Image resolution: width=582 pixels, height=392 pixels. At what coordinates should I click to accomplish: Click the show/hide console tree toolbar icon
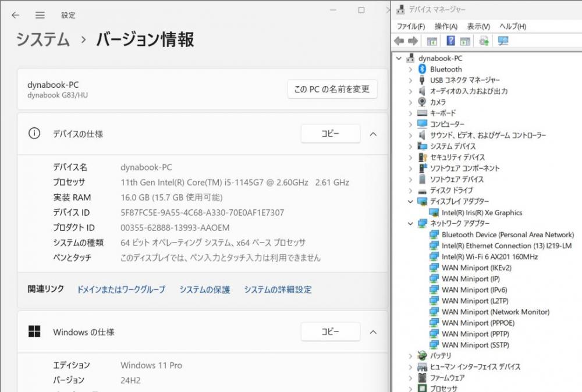pyautogui.click(x=432, y=41)
